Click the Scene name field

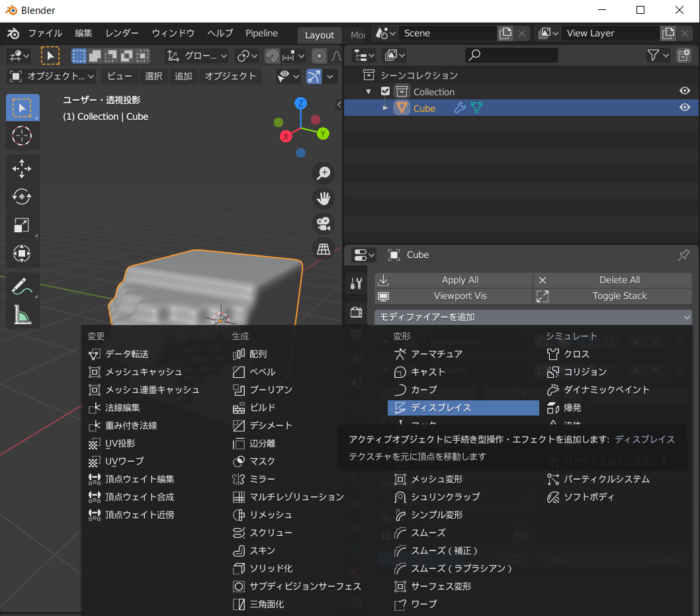click(x=449, y=34)
